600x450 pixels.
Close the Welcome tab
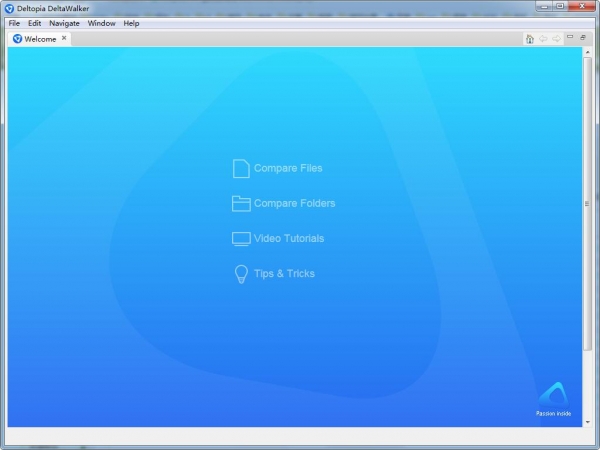point(64,38)
